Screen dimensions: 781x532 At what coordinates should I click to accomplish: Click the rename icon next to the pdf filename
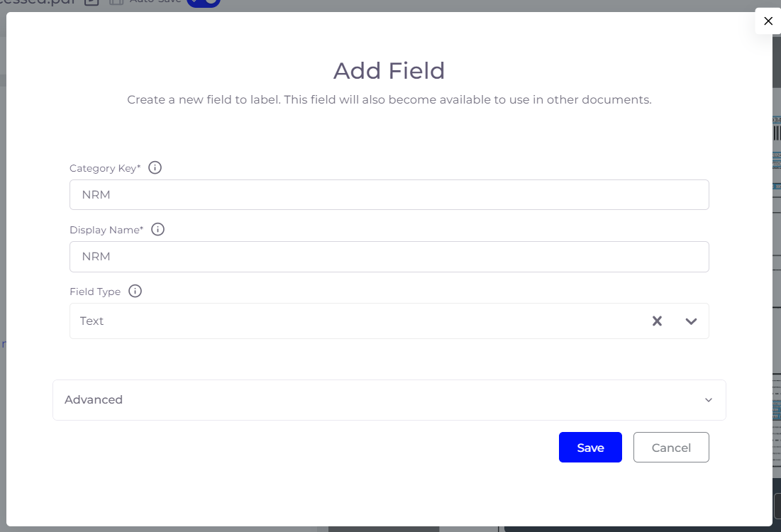[x=91, y=3]
